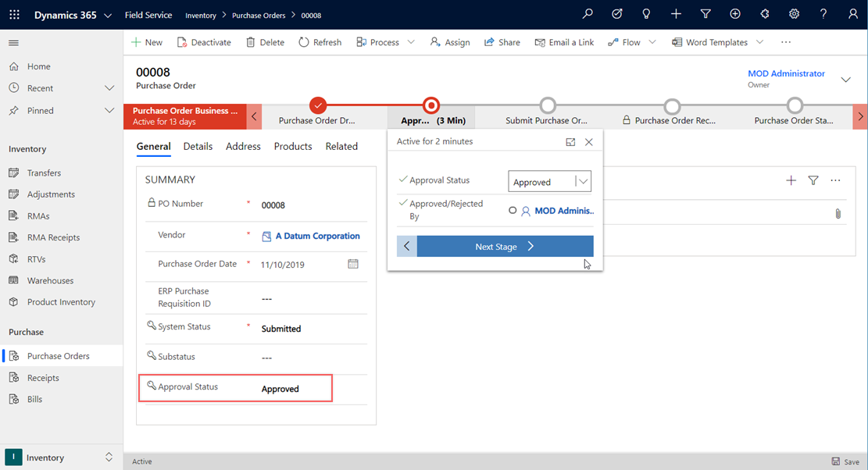Click the lightbulb assistant icon

click(646, 15)
